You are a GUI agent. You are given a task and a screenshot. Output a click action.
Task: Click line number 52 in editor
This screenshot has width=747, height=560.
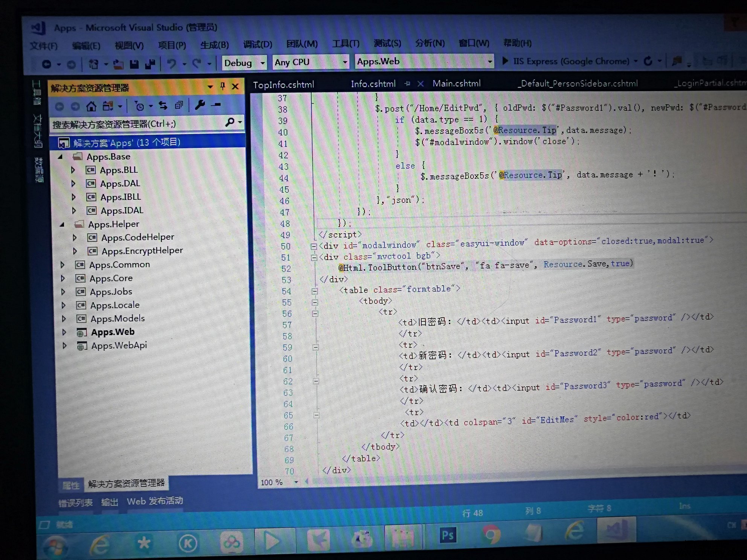pyautogui.click(x=286, y=269)
